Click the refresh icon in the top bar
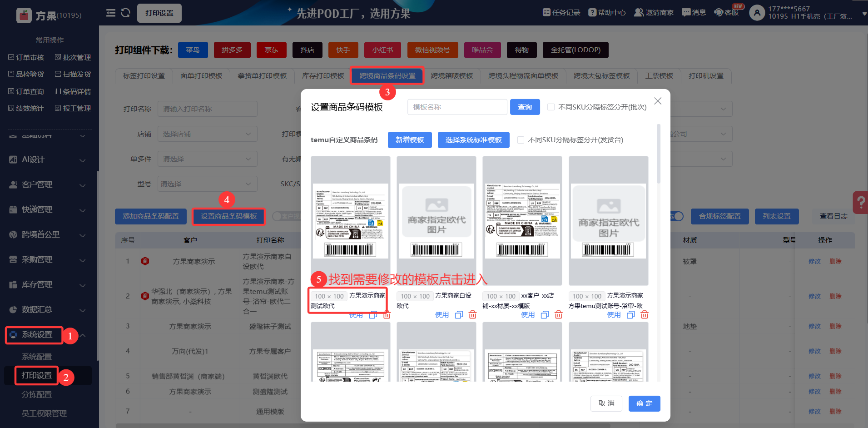 tap(126, 13)
